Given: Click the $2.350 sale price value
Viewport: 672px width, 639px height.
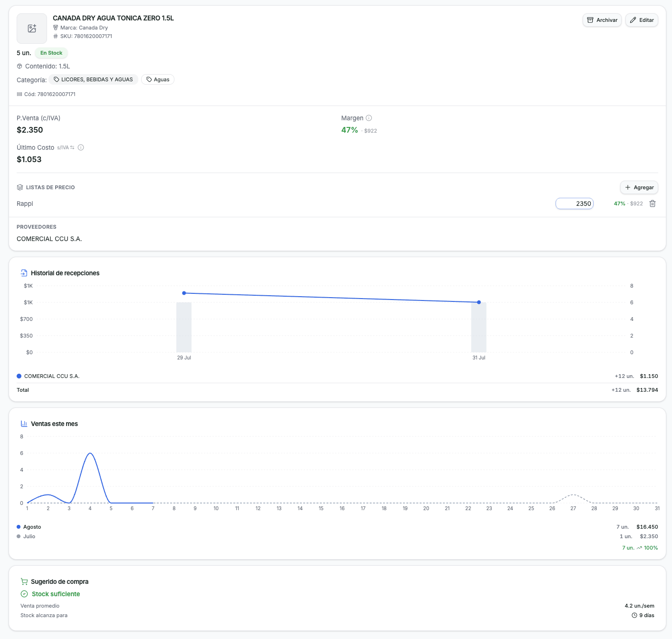Looking at the screenshot, I should pyautogui.click(x=30, y=130).
